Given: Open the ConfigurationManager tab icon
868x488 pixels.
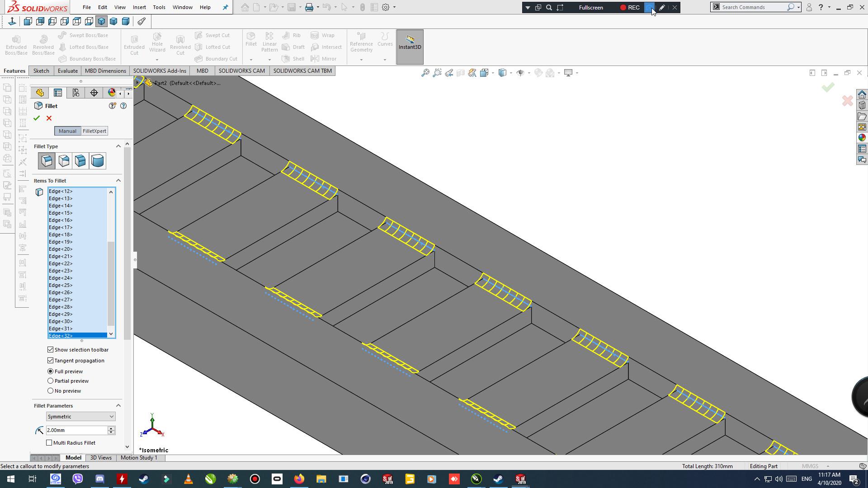Looking at the screenshot, I should [76, 93].
